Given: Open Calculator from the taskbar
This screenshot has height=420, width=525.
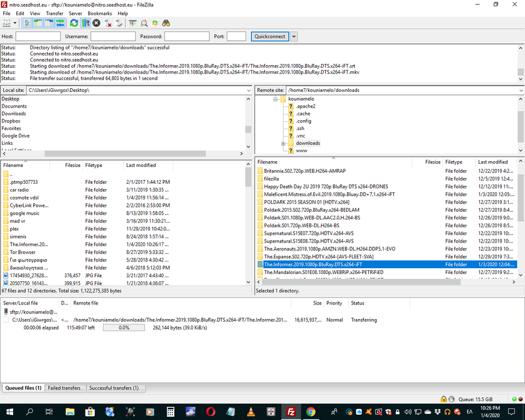Looking at the screenshot, I should [x=171, y=412].
